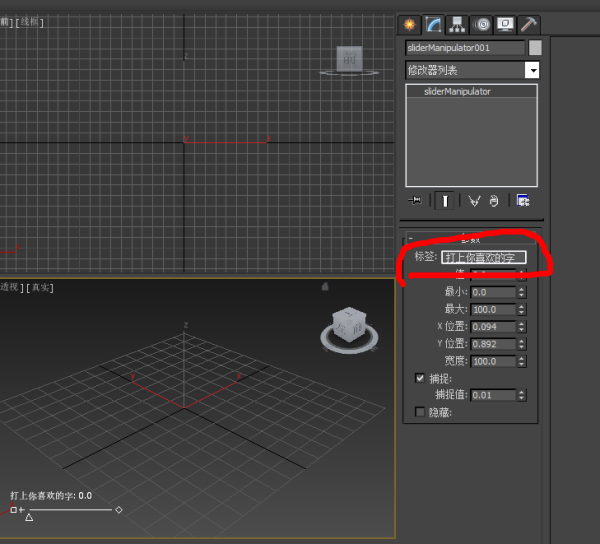Click Make Unique icon
Image resolution: width=600 pixels, height=544 pixels.
pos(474,201)
